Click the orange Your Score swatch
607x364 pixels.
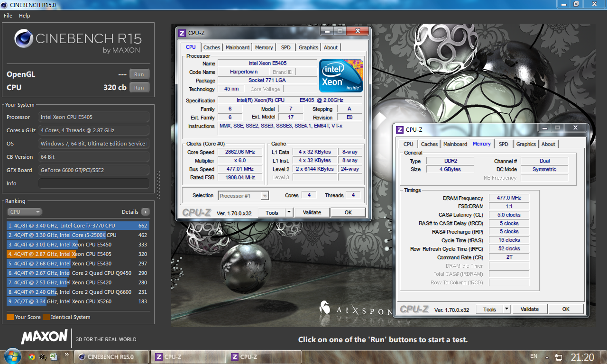pos(10,317)
